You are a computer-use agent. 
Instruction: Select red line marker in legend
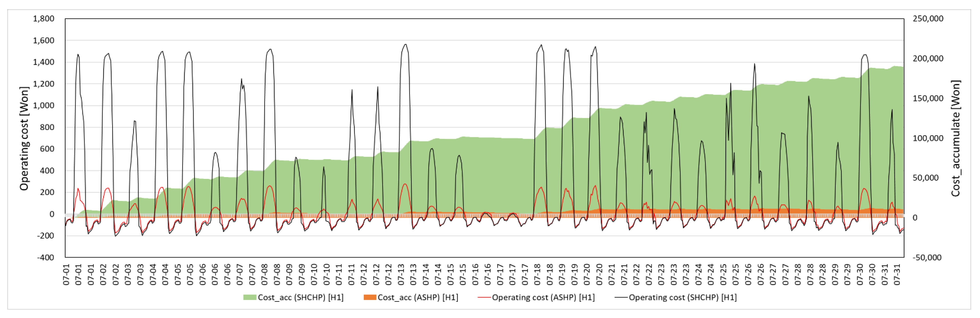[484, 297]
